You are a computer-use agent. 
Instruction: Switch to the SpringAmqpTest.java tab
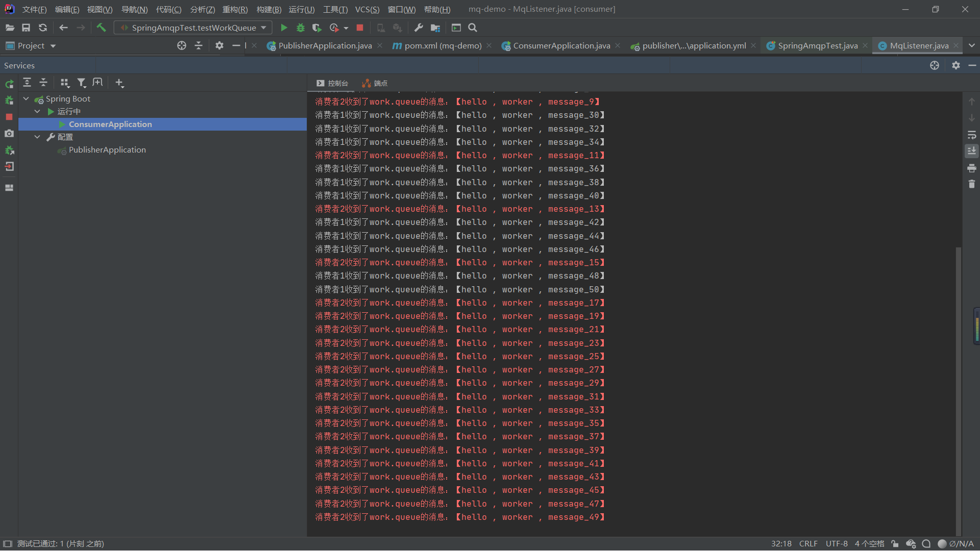817,45
